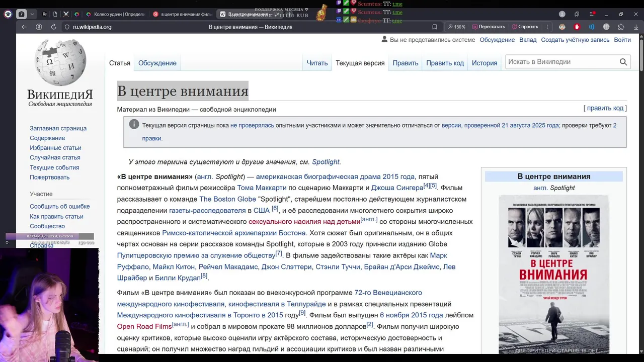Click the top-bar Обсуждение user link
The width and height of the screenshot is (644, 362).
pyautogui.click(x=497, y=40)
